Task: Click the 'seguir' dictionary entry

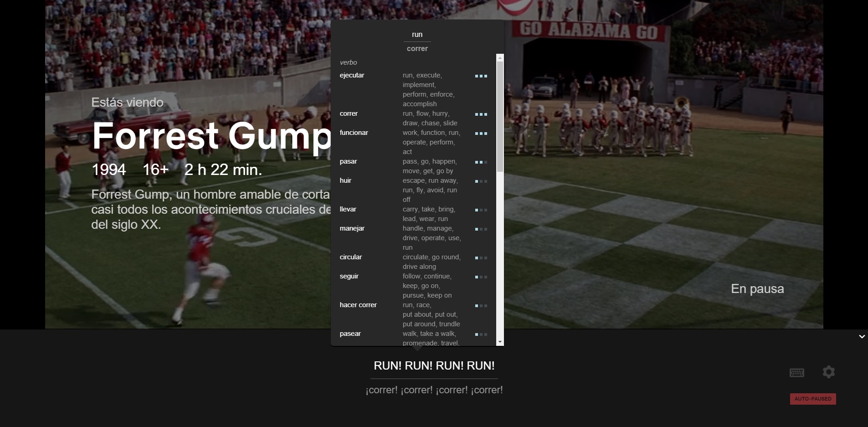Action: [x=349, y=276]
